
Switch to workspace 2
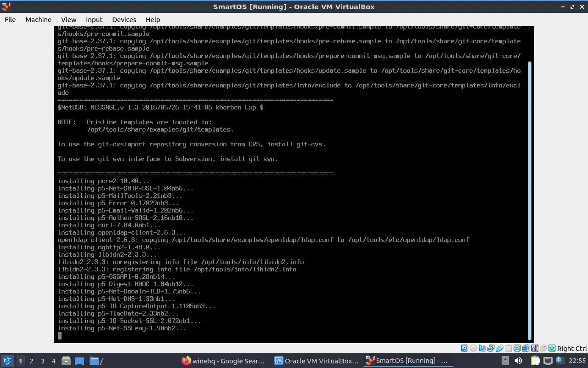pos(32,361)
